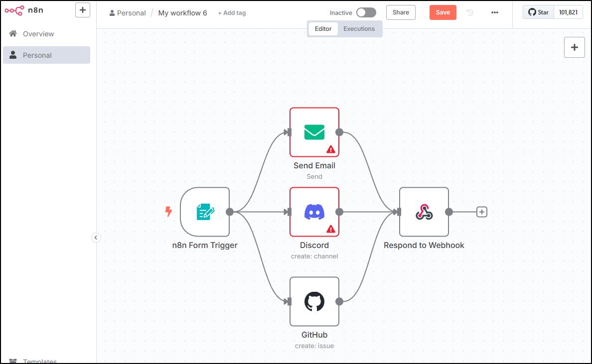Open the Overview page in sidebar

(x=46, y=34)
